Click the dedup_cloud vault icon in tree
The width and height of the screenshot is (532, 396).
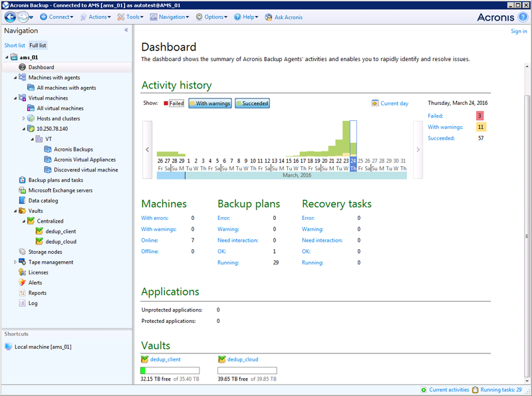click(x=39, y=241)
